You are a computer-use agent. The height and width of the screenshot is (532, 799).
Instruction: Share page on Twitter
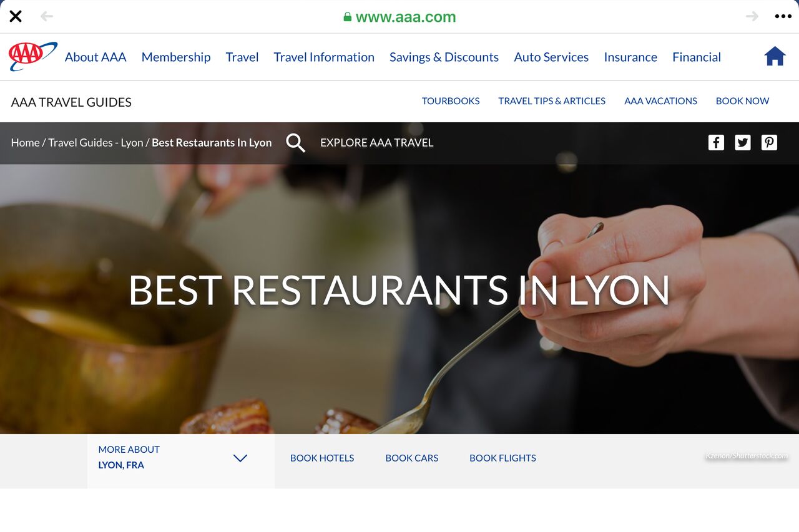(742, 143)
